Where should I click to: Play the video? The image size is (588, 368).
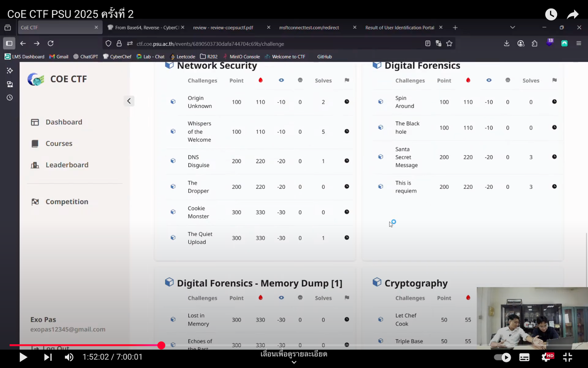[23, 357]
